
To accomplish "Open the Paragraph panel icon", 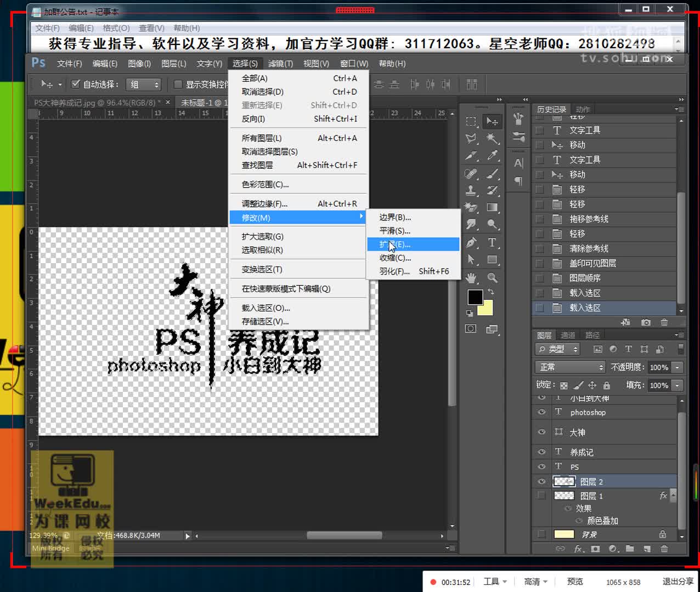I will [518, 181].
